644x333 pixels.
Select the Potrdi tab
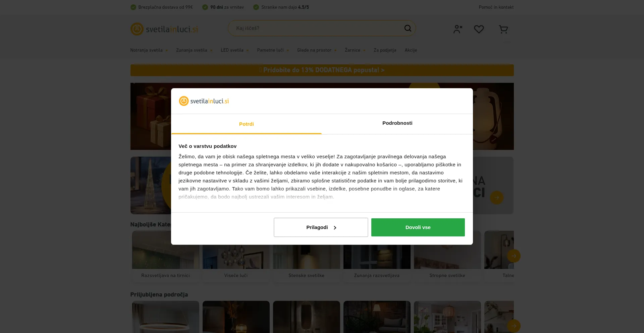click(x=246, y=124)
